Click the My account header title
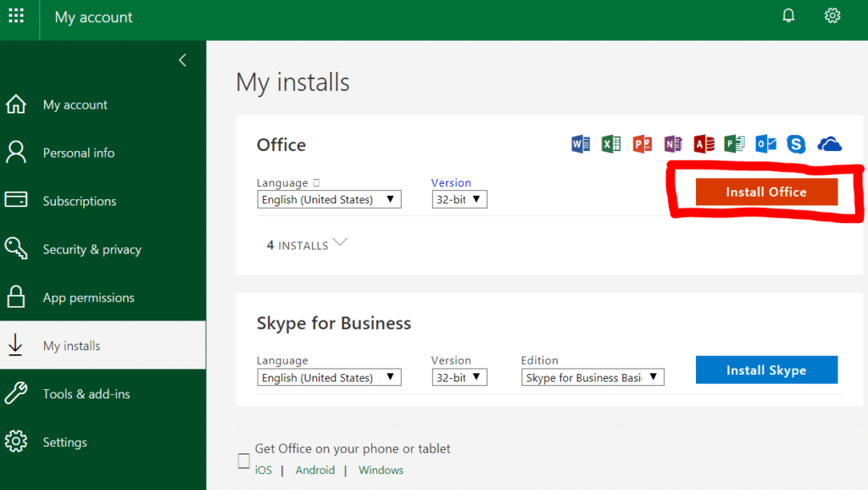Image resolution: width=868 pixels, height=490 pixels. click(93, 17)
